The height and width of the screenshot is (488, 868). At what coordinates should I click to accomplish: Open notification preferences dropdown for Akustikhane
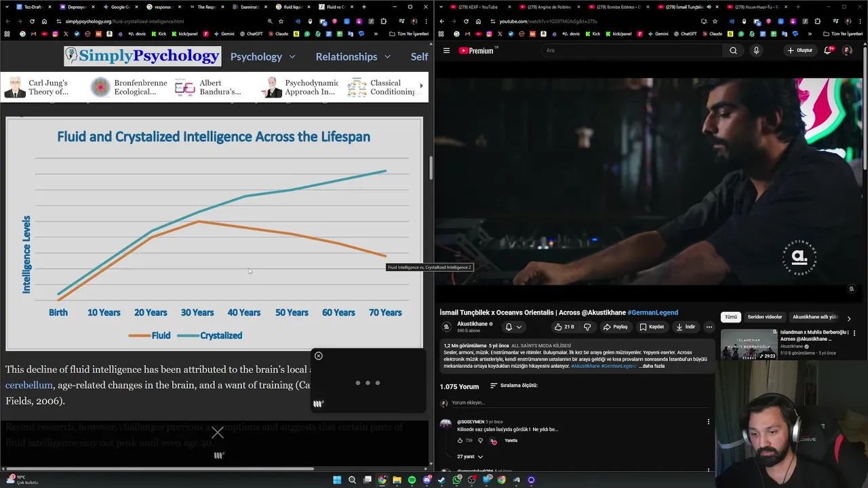coord(513,327)
